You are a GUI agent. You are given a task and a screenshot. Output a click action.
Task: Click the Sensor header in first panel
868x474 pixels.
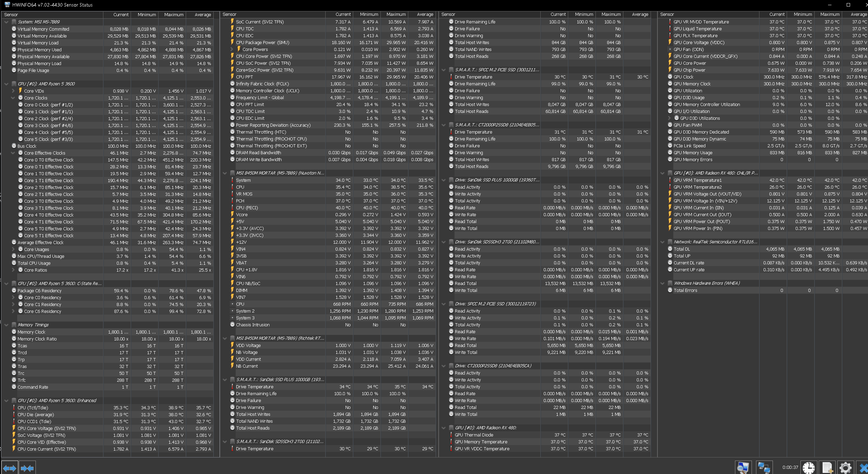point(52,14)
